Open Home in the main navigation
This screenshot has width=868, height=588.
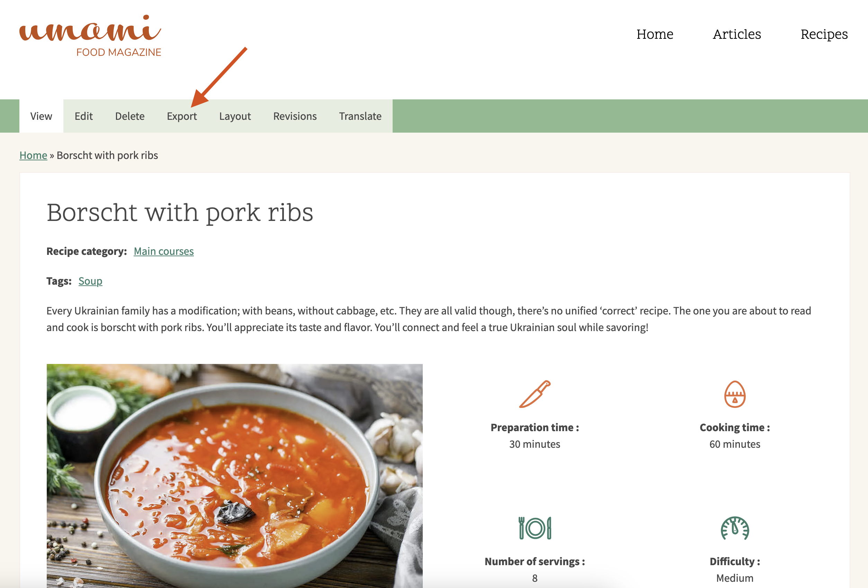pyautogui.click(x=655, y=34)
